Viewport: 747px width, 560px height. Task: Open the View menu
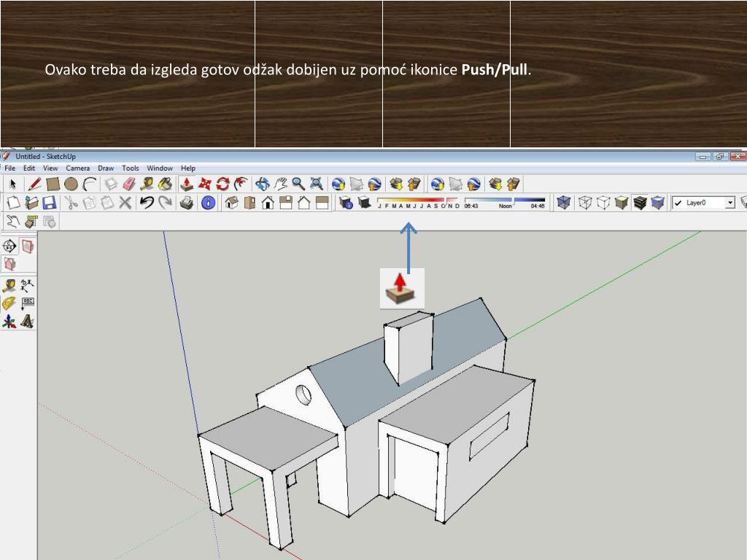50,168
